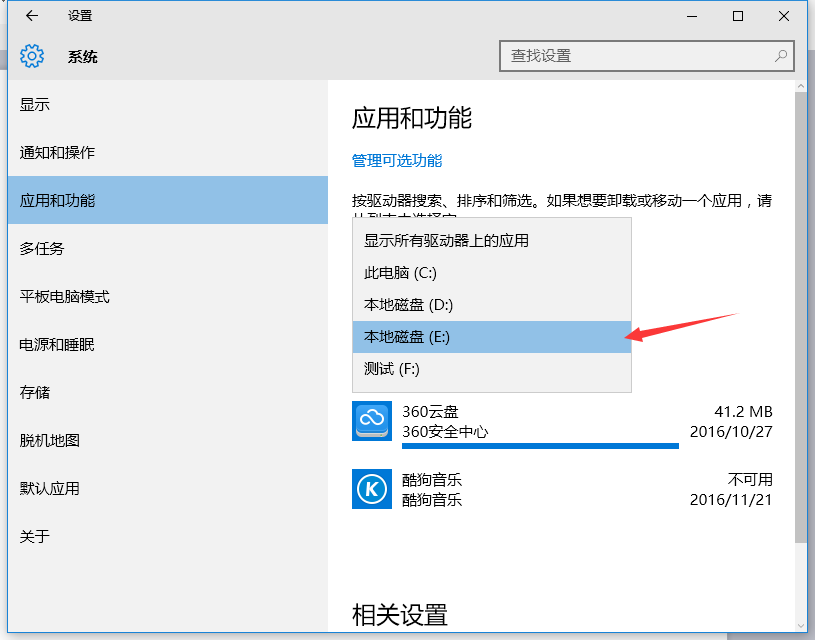
Task: Click the 2016/11/21 install date
Action: [731, 500]
